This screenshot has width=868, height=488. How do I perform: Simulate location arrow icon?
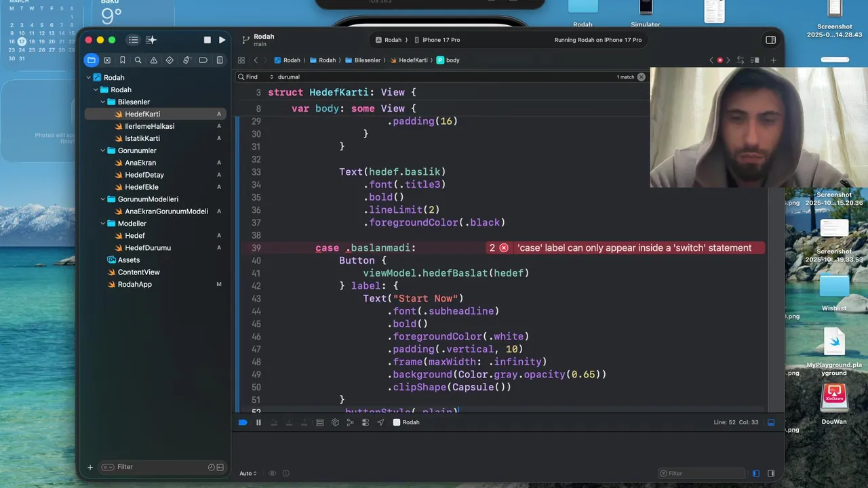(380, 422)
